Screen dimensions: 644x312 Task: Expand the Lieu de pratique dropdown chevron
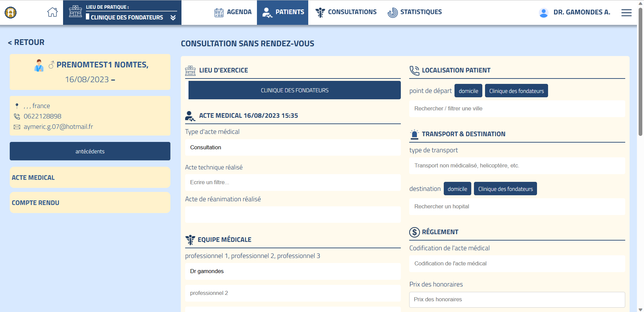pos(173,17)
